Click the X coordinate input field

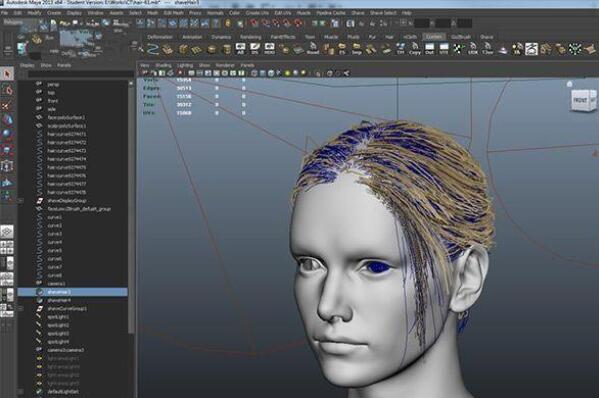point(422,23)
